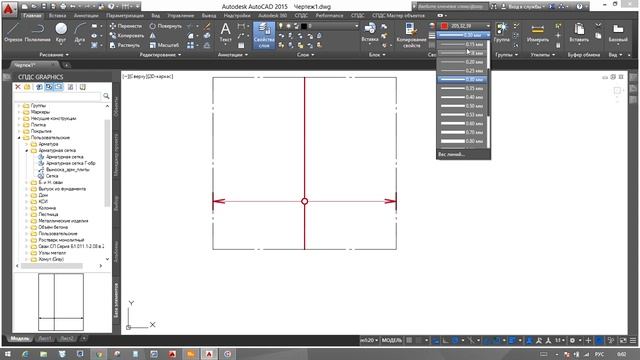Expand the Группы panel dropdown
The image size is (640, 360).
(x=507, y=54)
